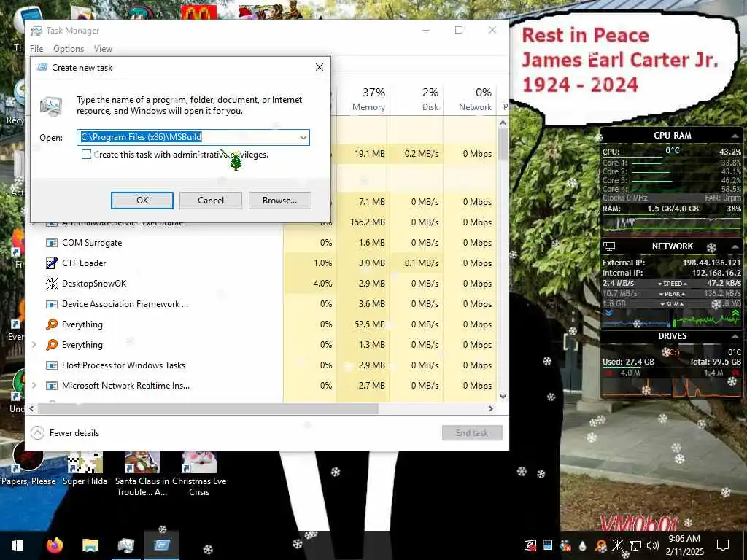
Task: Confirm the new task with OK
Action: coord(142,201)
